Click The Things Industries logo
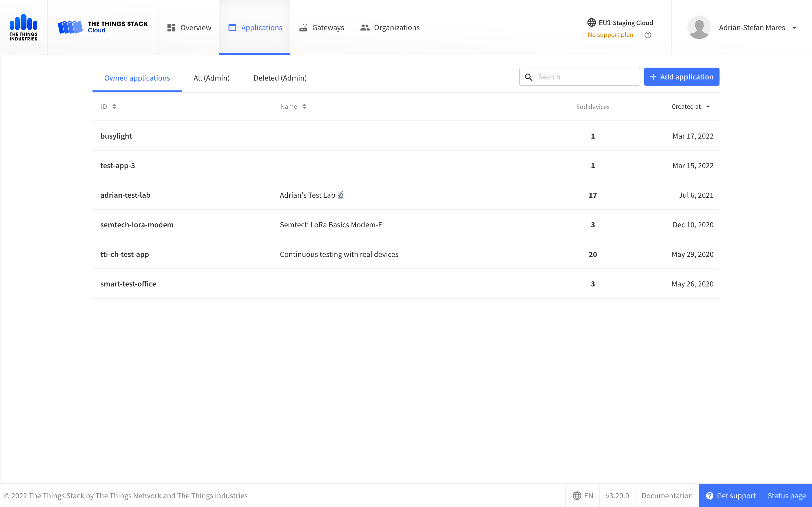The height and width of the screenshot is (507, 812). tap(23, 27)
